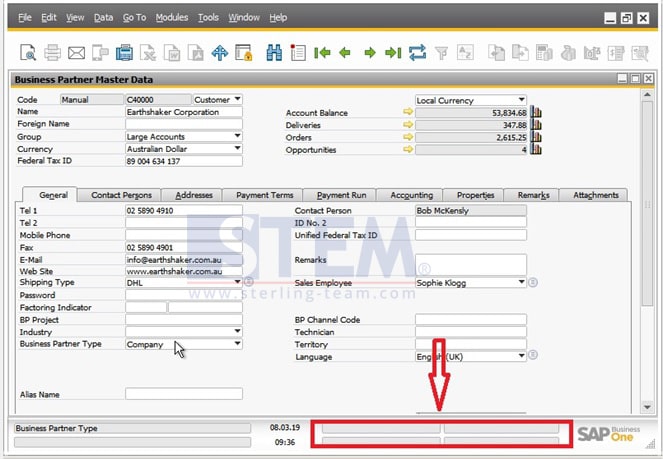Open the Currency dropdown Australian Dollar
Screen dimensions: 663x459
(x=238, y=148)
